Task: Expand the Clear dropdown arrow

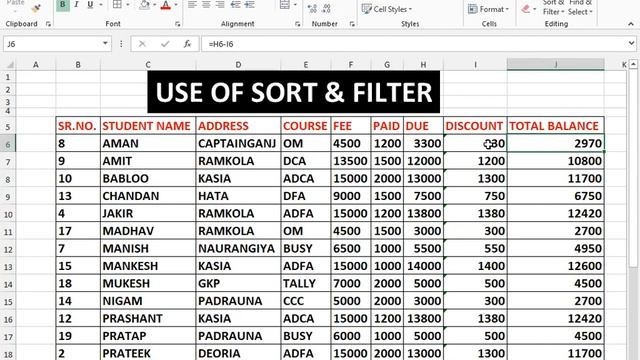Action: [x=534, y=9]
